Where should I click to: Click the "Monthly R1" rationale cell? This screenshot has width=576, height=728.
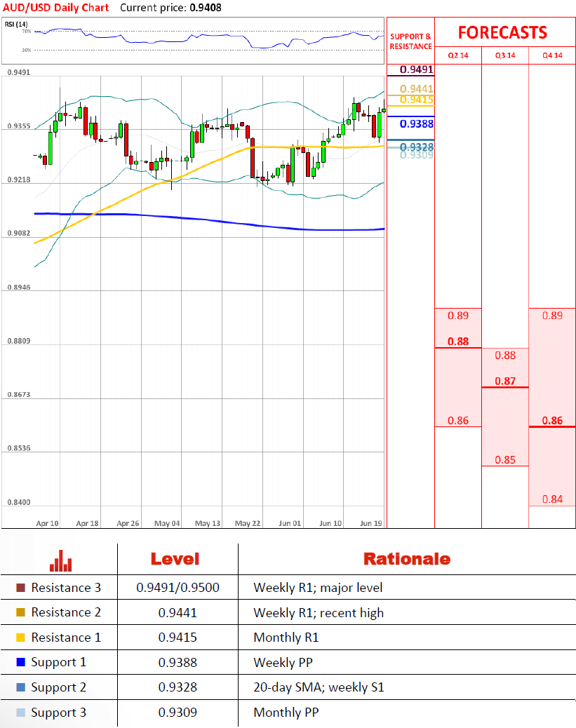point(286,638)
